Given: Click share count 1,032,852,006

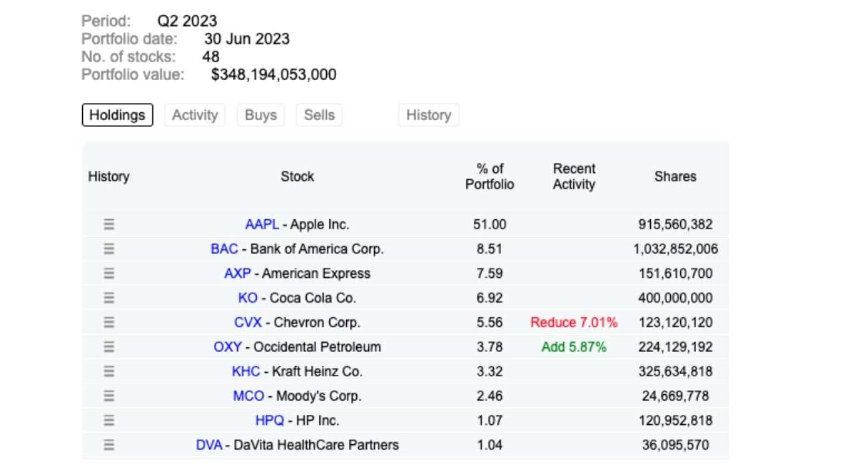Looking at the screenshot, I should tap(676, 249).
